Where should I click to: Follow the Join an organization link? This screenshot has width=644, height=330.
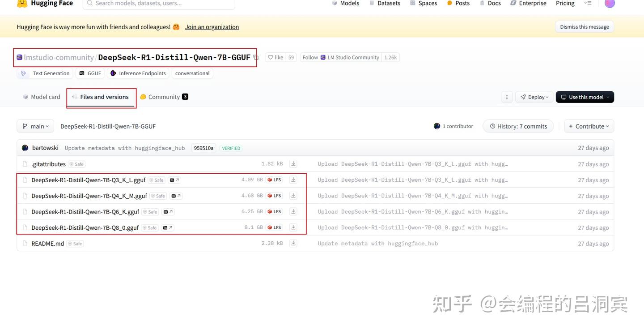click(212, 26)
